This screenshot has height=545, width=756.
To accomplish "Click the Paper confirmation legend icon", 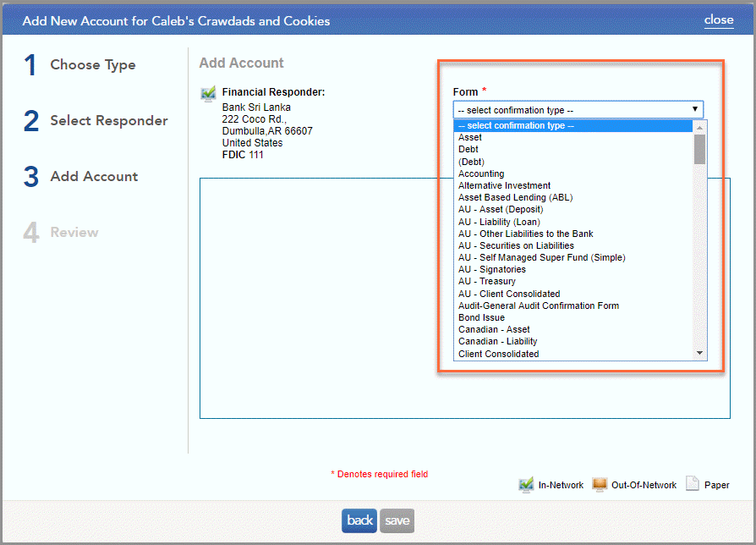I will pyautogui.click(x=690, y=484).
